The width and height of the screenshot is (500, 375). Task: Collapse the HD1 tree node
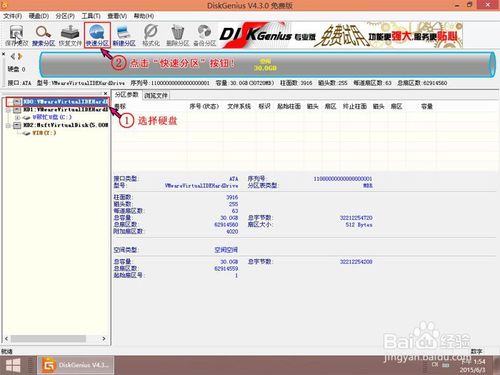point(8,109)
